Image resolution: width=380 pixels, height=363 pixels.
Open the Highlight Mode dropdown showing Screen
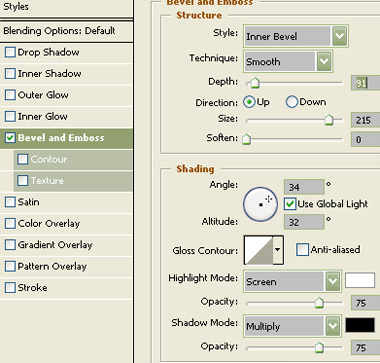(292, 281)
